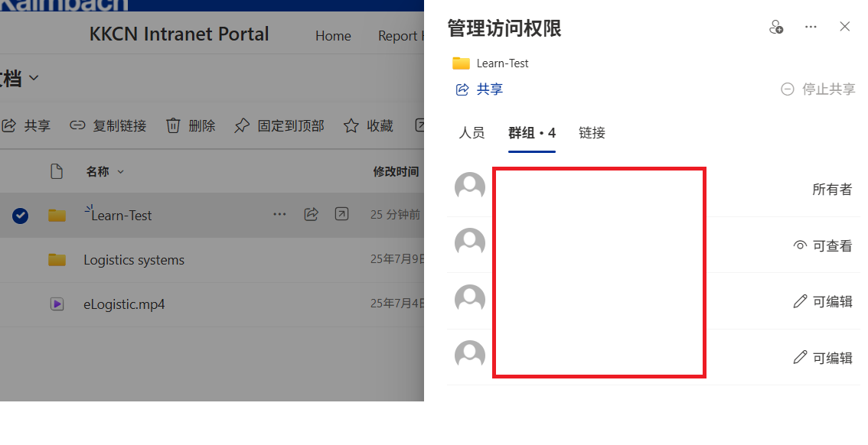Click the 25 分钟前 modified time cell

pos(395,215)
